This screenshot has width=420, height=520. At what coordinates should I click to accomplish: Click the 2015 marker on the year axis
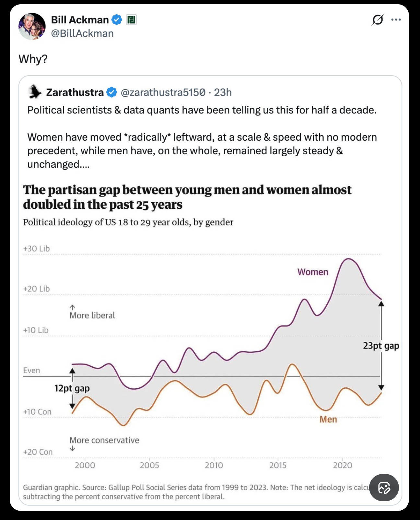coord(278,465)
